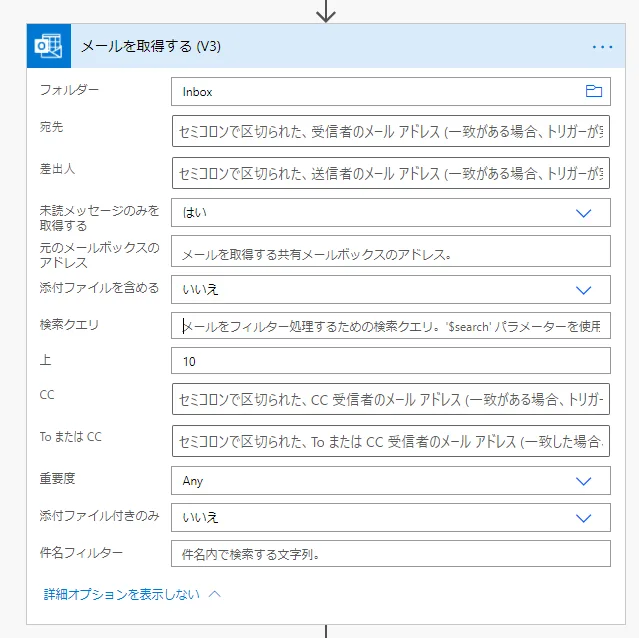Focus the 元のメールボックスのアドレス field
The width and height of the screenshot is (639, 638).
[x=390, y=253]
